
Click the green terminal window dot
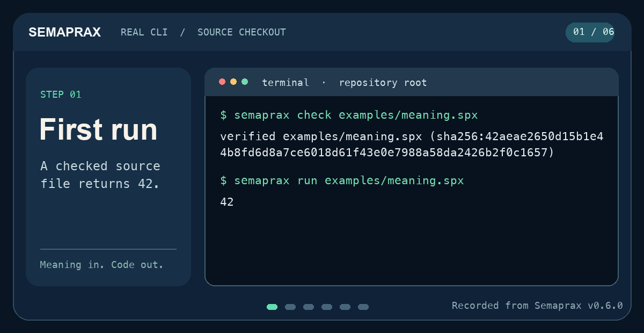(x=245, y=82)
